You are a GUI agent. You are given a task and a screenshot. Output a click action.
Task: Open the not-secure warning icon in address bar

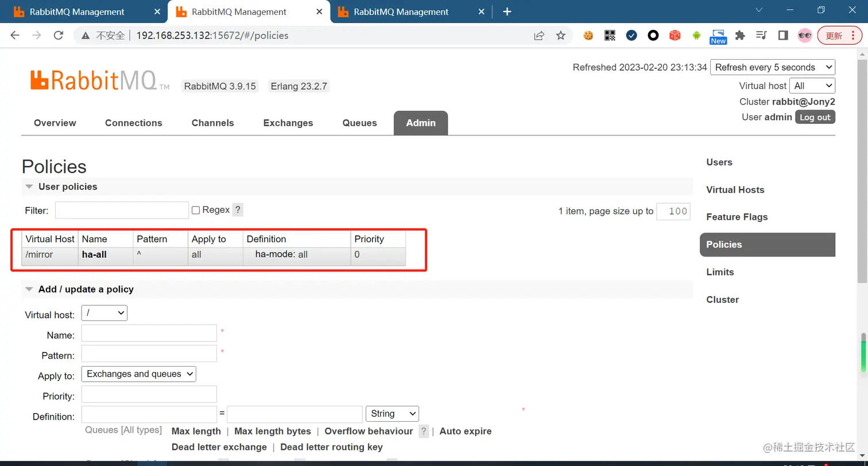[86, 36]
